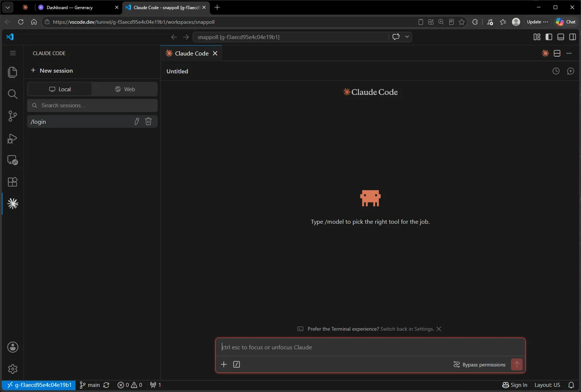The width and height of the screenshot is (581, 392).
Task: Toggle primary side bar visibility
Action: point(549,37)
